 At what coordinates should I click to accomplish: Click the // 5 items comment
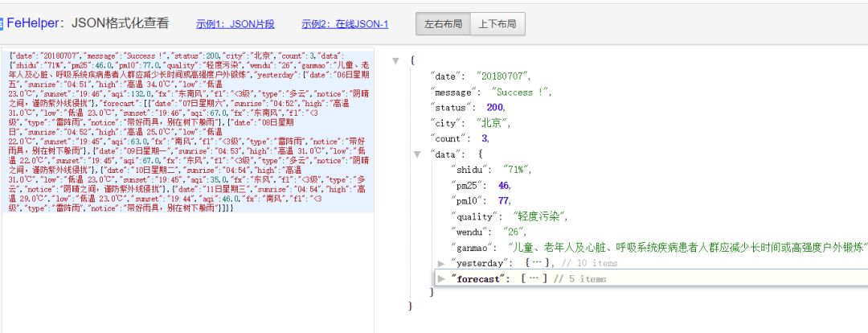[579, 279]
